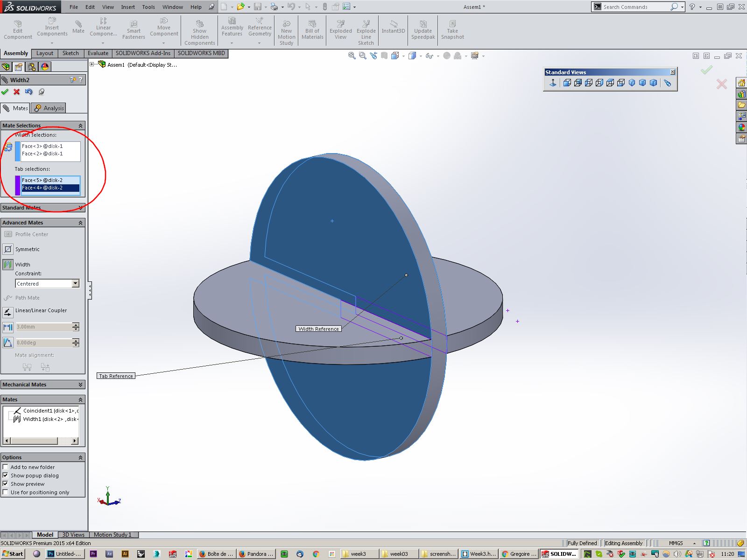Screen dimensions: 747x560
Task: Click the Normal To view in Standard Views
Action: (553, 83)
